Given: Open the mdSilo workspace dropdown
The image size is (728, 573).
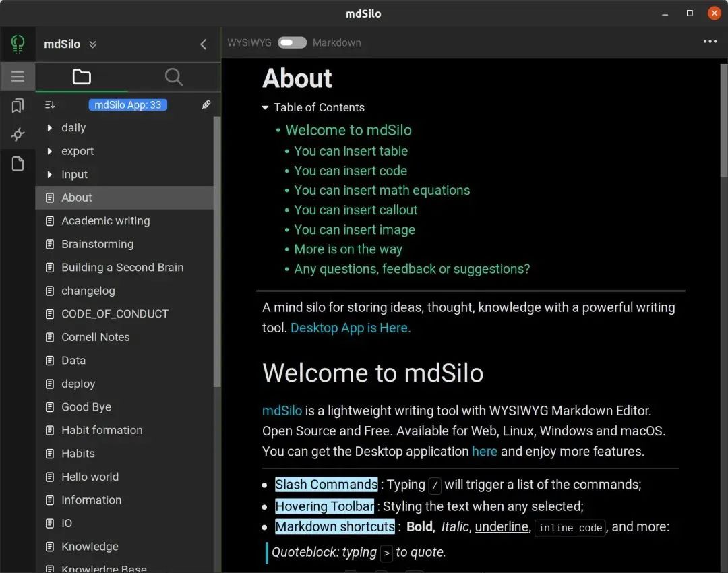Looking at the screenshot, I should (x=92, y=44).
